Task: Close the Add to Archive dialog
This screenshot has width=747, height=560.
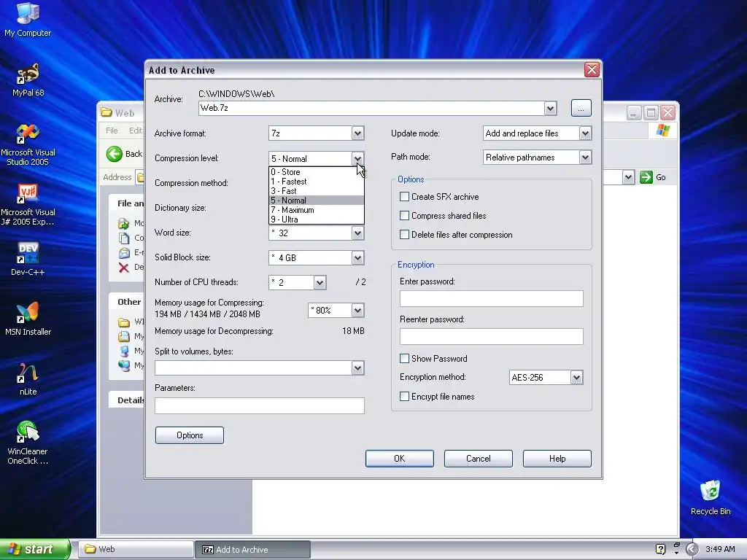Action: click(x=592, y=69)
